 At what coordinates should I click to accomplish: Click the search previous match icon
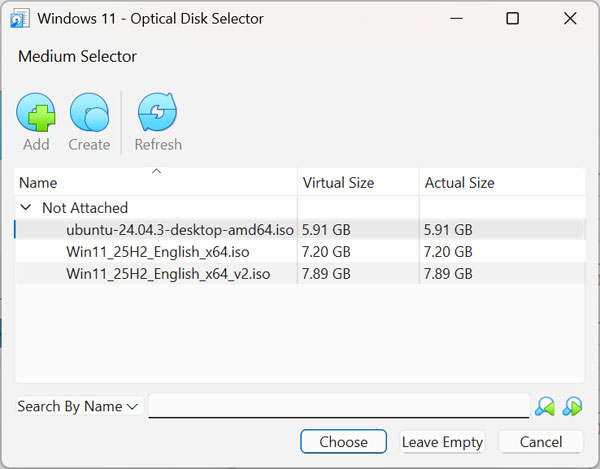[x=545, y=406]
